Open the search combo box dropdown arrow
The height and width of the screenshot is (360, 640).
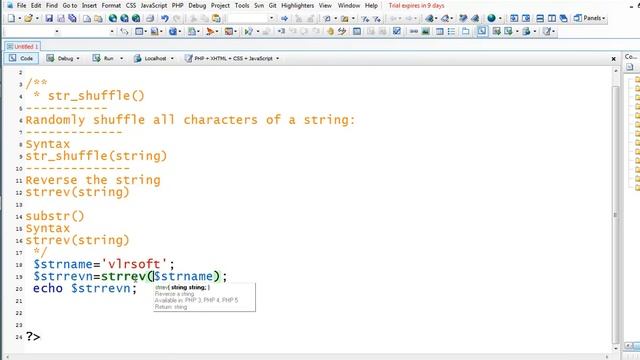271,18
